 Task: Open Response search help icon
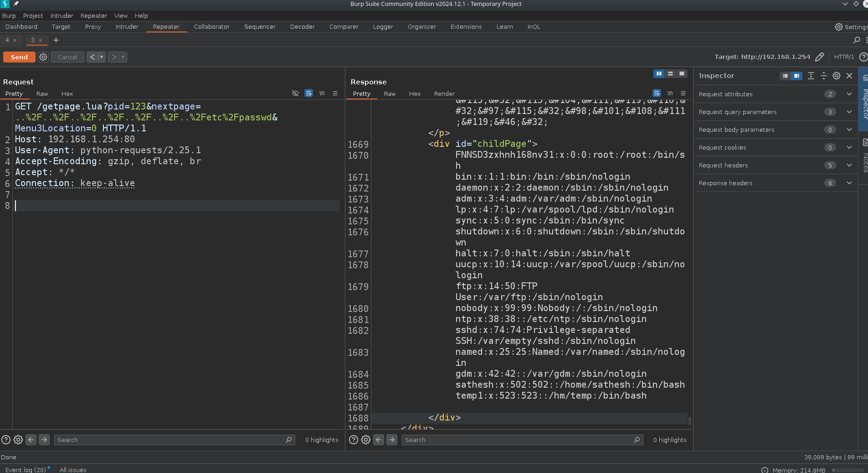[354, 440]
